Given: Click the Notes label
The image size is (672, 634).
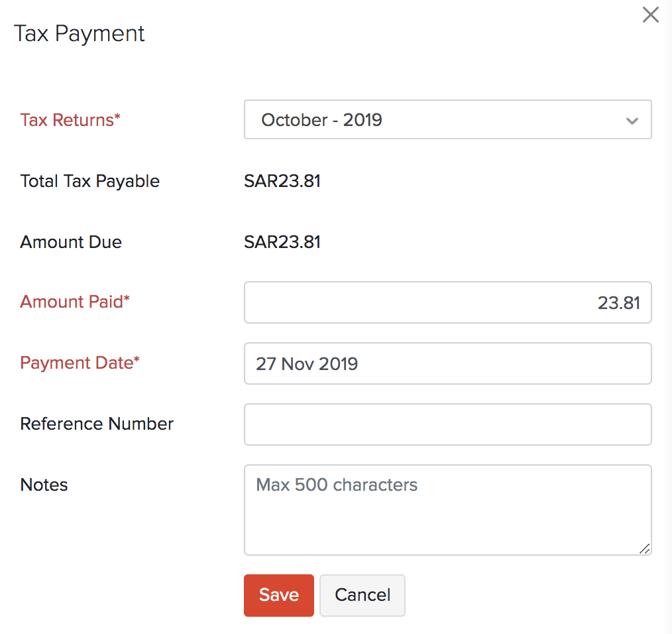Looking at the screenshot, I should point(44,485).
